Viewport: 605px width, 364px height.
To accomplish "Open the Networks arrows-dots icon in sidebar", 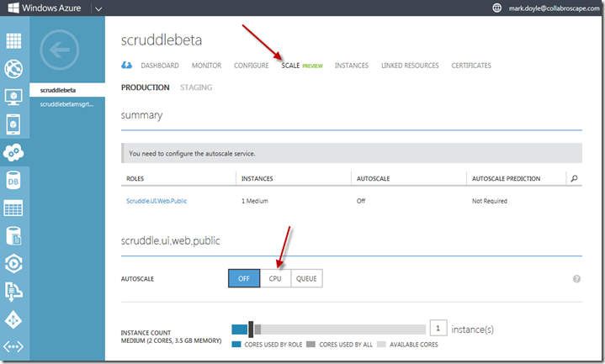I will pyautogui.click(x=13, y=346).
